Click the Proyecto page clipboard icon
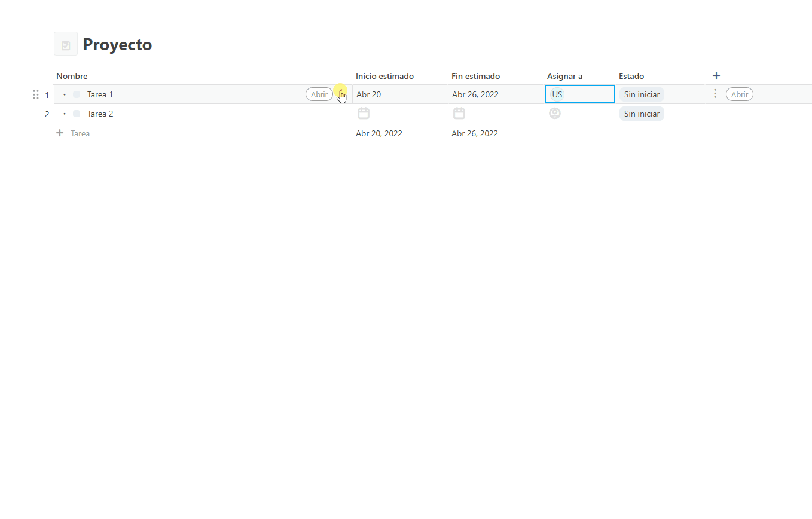Viewport: 812px width, 519px height. click(66, 44)
